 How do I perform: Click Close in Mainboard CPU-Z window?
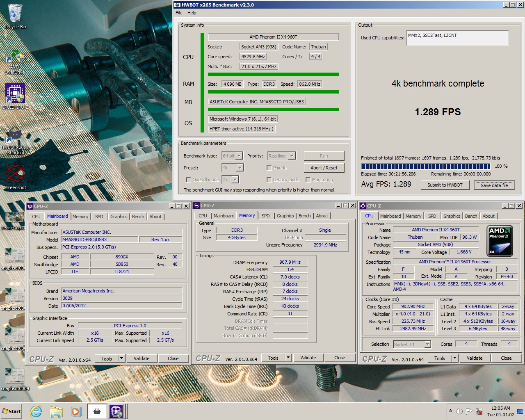pyautogui.click(x=173, y=358)
